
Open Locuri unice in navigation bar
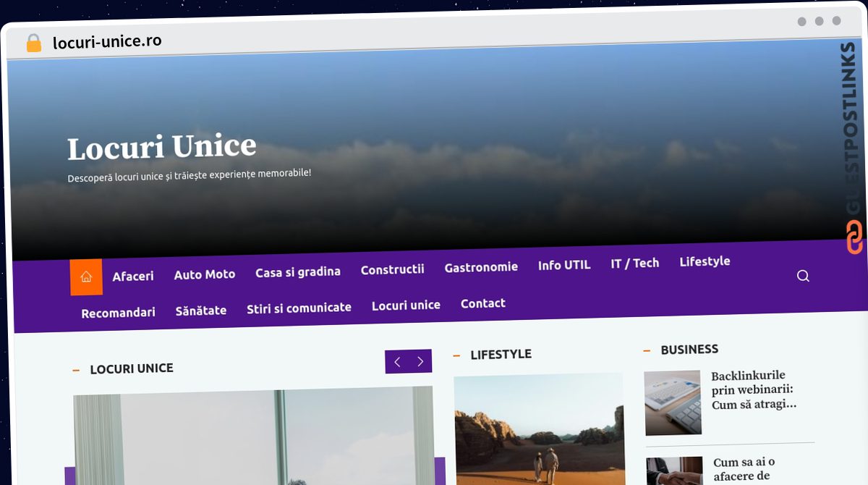pyautogui.click(x=406, y=305)
